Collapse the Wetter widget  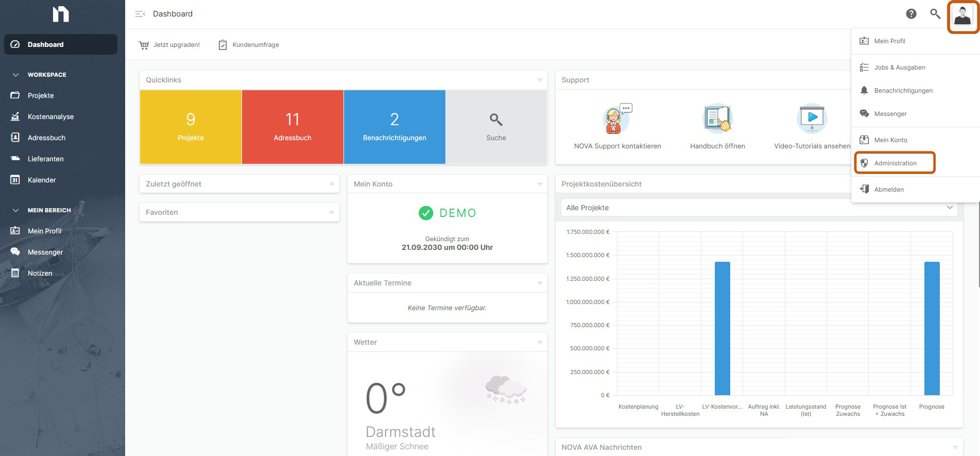click(x=539, y=343)
